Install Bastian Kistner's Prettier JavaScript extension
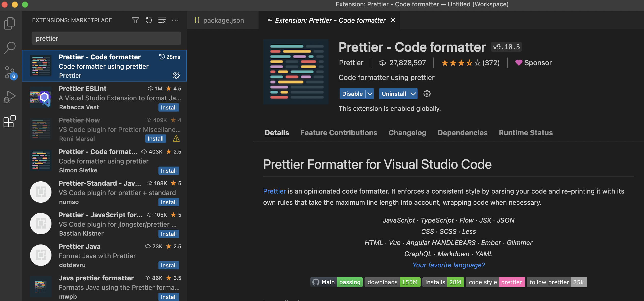644x301 pixels. coord(169,234)
